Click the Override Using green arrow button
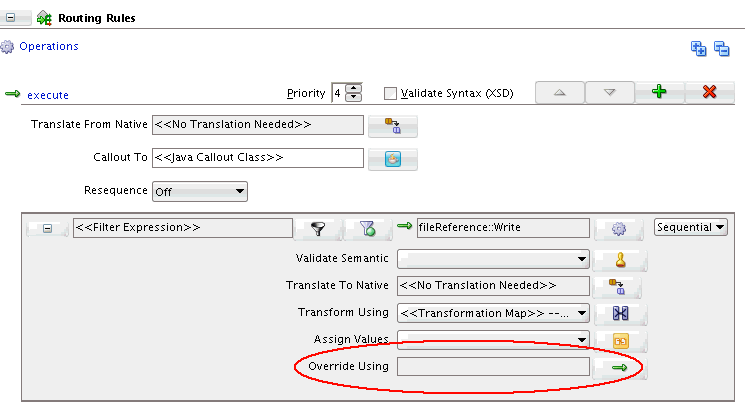751x405 pixels. coord(618,368)
